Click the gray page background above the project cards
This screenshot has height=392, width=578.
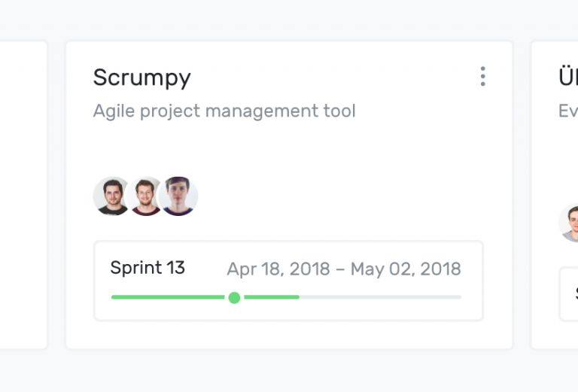coord(289,18)
